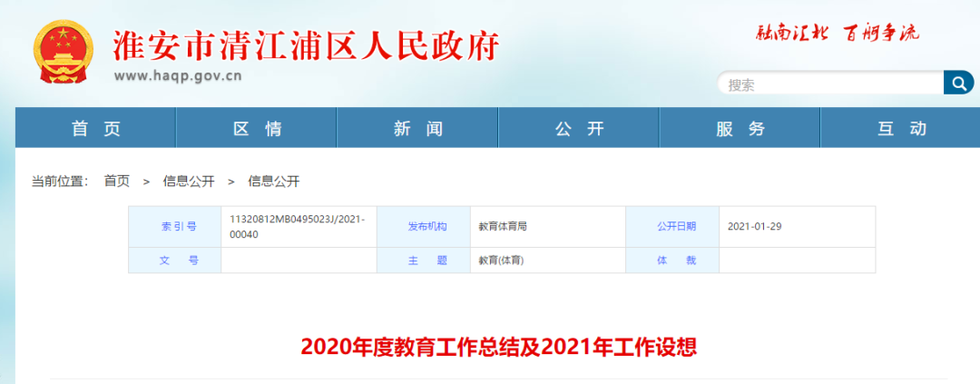Screen dimensions: 980x384
Task: Open the 首页 navigation tab
Action: pyautogui.click(x=95, y=128)
